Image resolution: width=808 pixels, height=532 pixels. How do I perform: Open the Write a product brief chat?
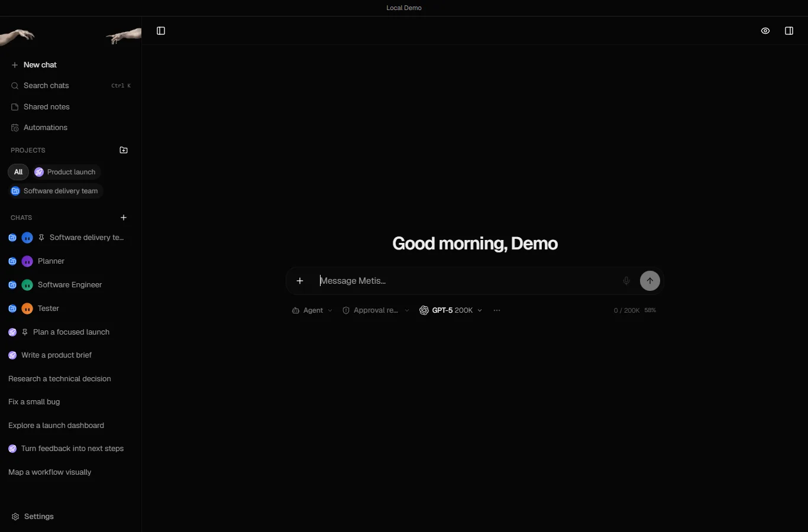(x=70, y=355)
